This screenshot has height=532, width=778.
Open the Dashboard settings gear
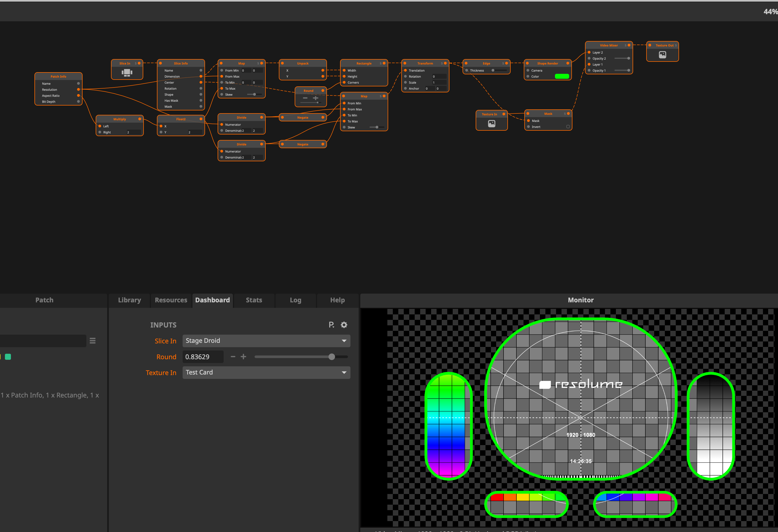[x=344, y=325]
